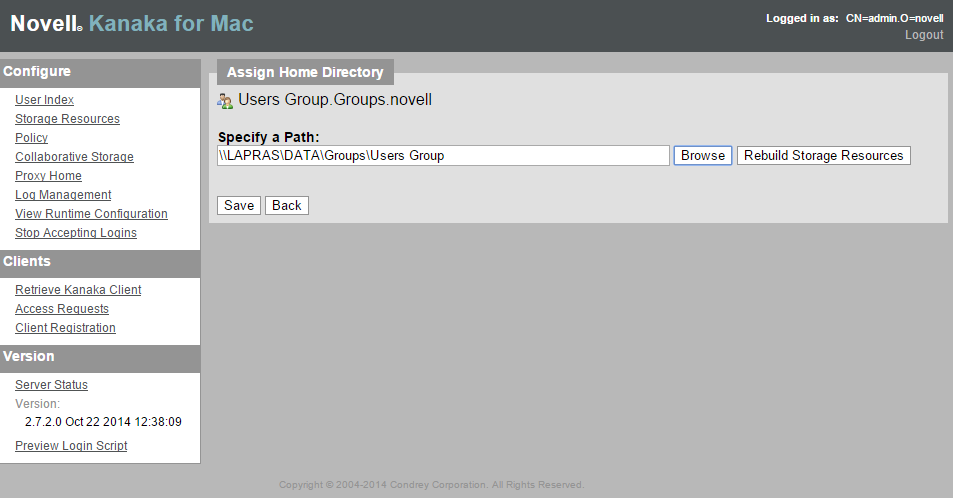The height and width of the screenshot is (498, 953).
Task: Click the group icon beside Users Group.Groups.novell
Action: pos(225,101)
